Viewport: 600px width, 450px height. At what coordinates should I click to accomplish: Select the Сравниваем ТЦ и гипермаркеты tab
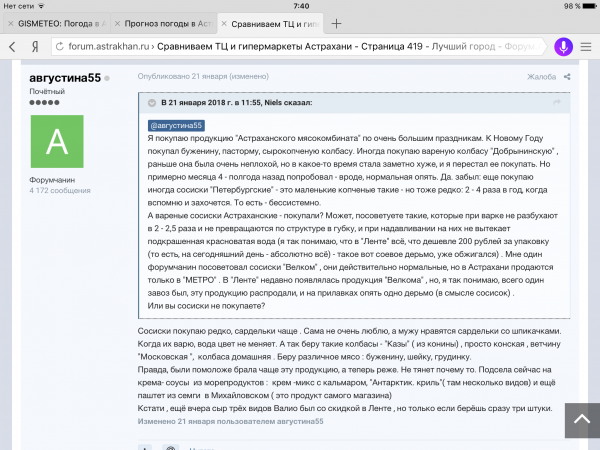point(271,24)
